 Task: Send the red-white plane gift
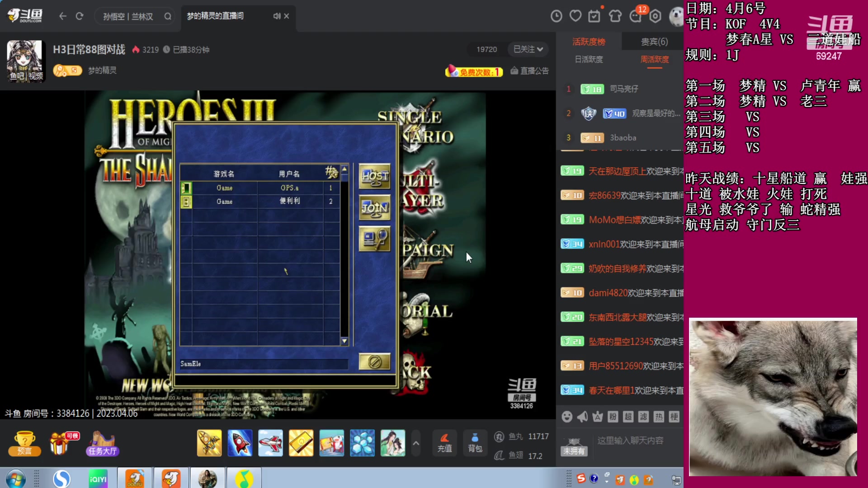(270, 443)
